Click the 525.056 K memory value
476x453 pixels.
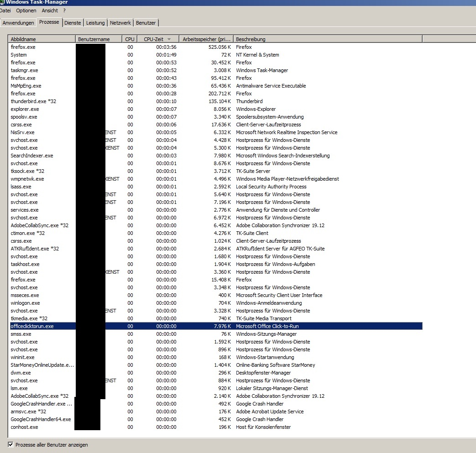(x=220, y=47)
